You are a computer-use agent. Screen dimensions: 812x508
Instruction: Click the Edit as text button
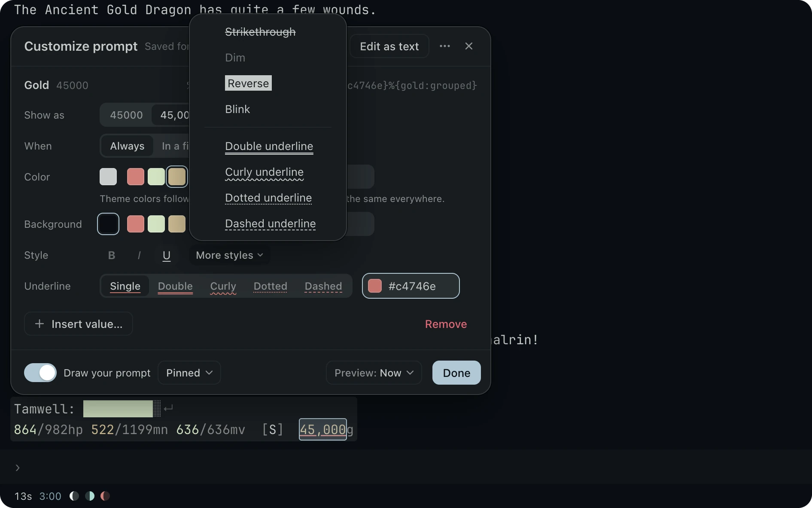coord(389,46)
